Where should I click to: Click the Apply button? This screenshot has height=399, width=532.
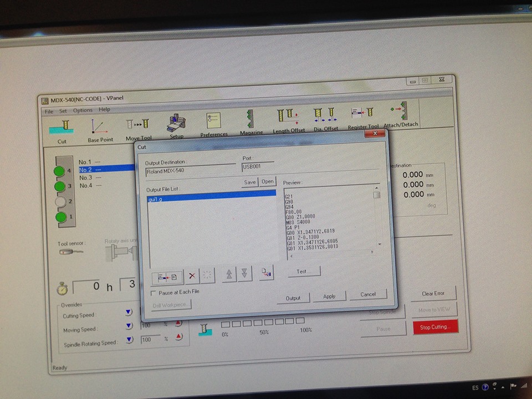(x=329, y=296)
